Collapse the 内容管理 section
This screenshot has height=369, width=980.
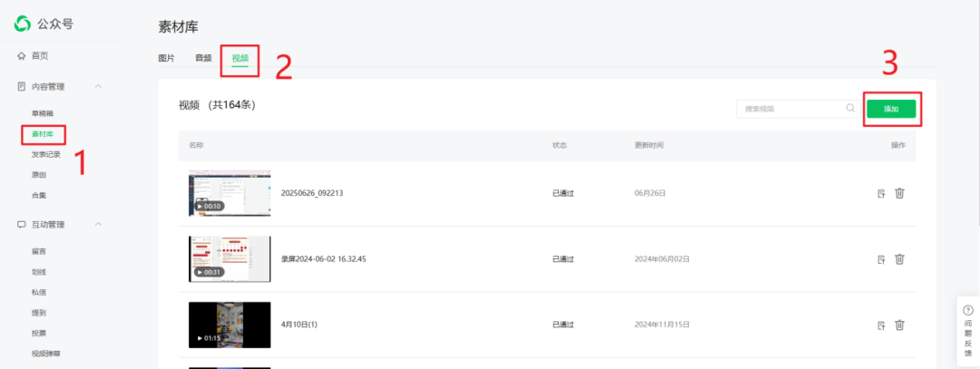(98, 86)
